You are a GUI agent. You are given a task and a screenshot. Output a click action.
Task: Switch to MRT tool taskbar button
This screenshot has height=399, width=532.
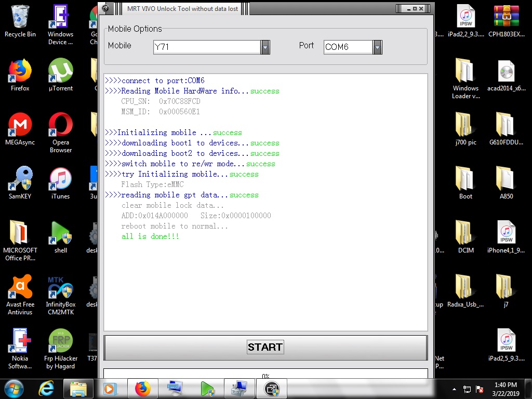(272, 389)
